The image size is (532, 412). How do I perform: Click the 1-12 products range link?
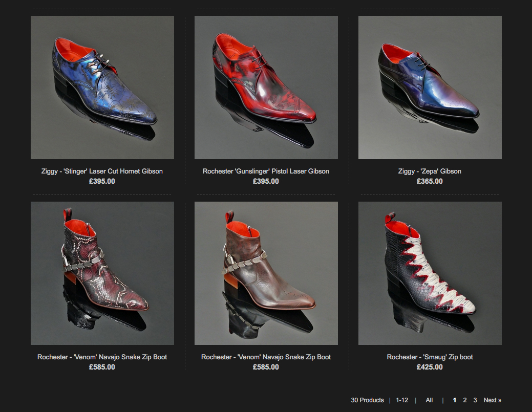[402, 400]
